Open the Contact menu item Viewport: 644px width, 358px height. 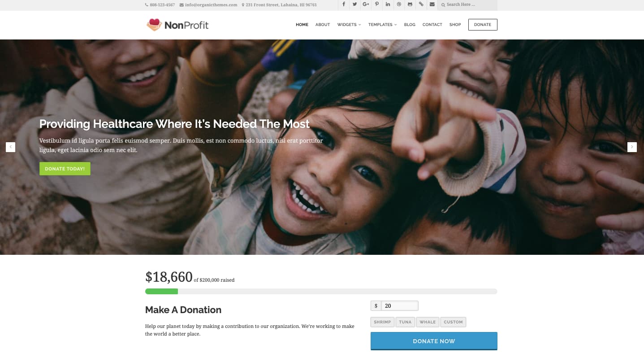(x=432, y=25)
